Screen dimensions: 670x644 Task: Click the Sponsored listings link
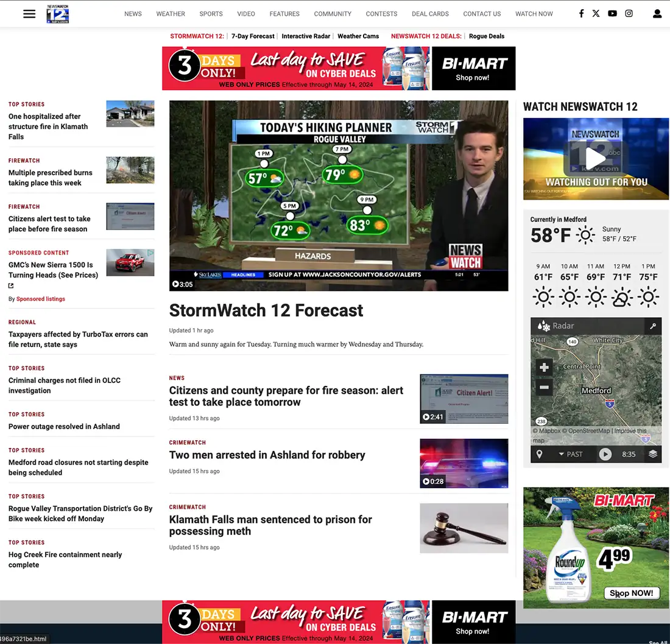click(x=41, y=299)
